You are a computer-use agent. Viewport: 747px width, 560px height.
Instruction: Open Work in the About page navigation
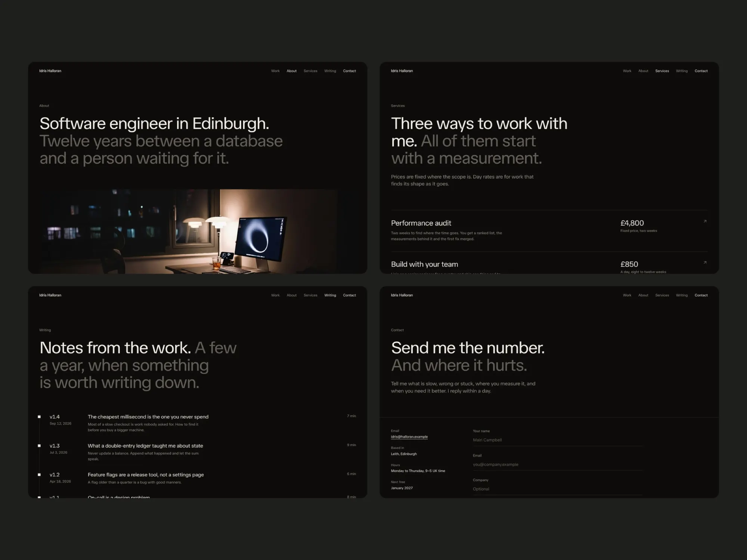275,71
